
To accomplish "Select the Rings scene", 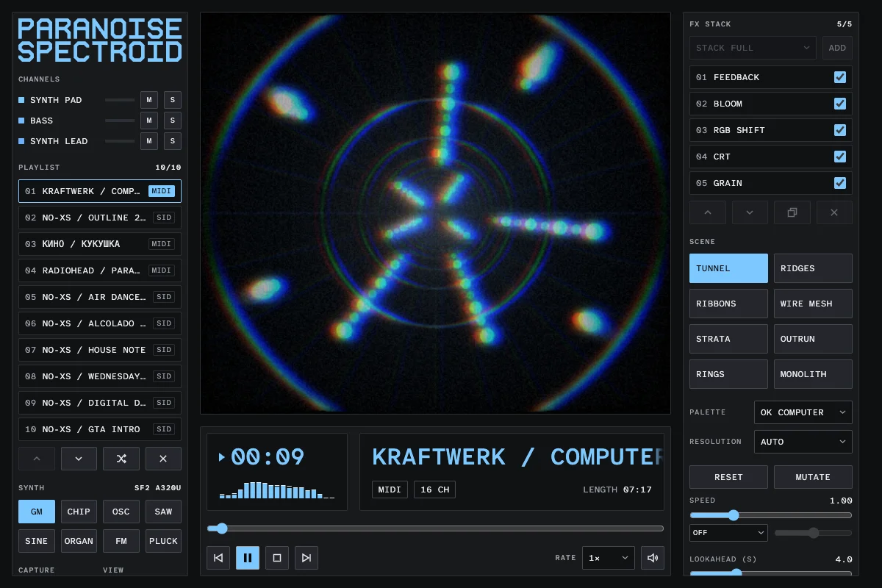I will click(728, 374).
